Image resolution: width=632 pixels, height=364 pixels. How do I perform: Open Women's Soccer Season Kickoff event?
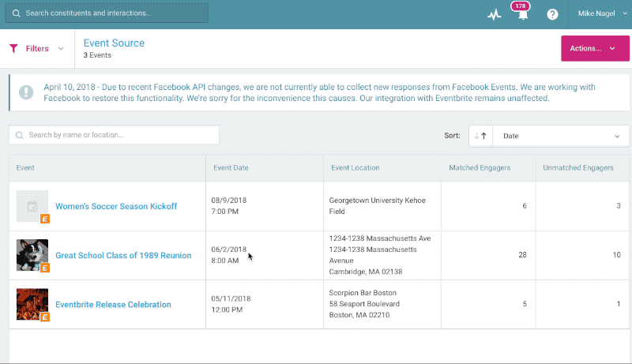click(116, 207)
